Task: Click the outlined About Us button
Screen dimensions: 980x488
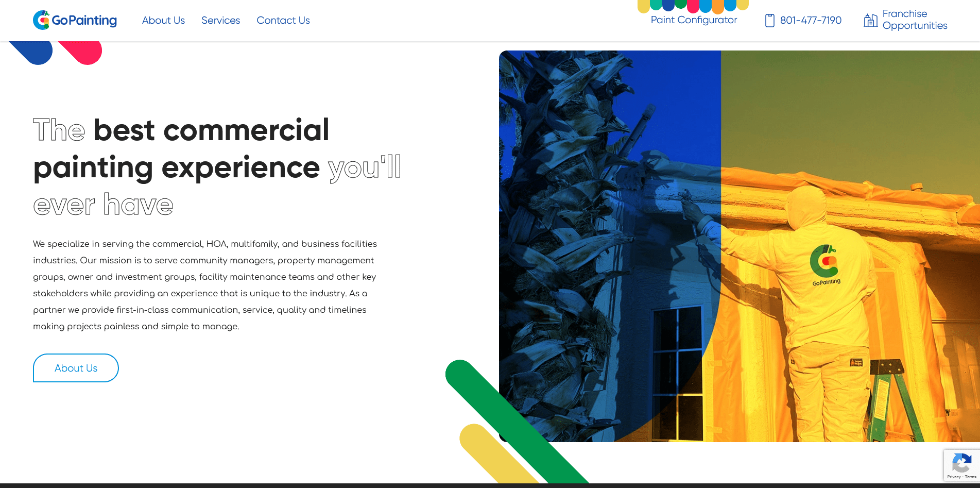Action: coord(76,368)
